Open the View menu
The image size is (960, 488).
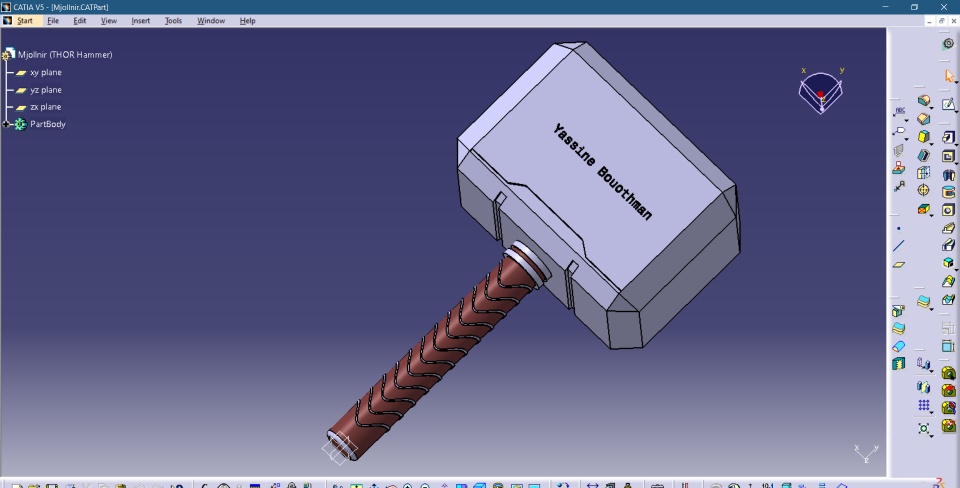point(108,21)
